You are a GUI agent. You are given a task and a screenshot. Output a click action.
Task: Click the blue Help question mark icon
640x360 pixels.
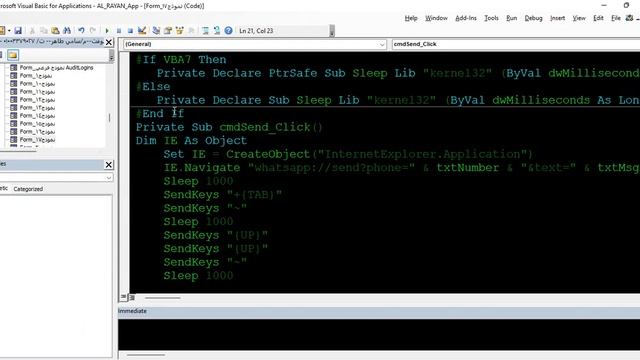point(229,31)
